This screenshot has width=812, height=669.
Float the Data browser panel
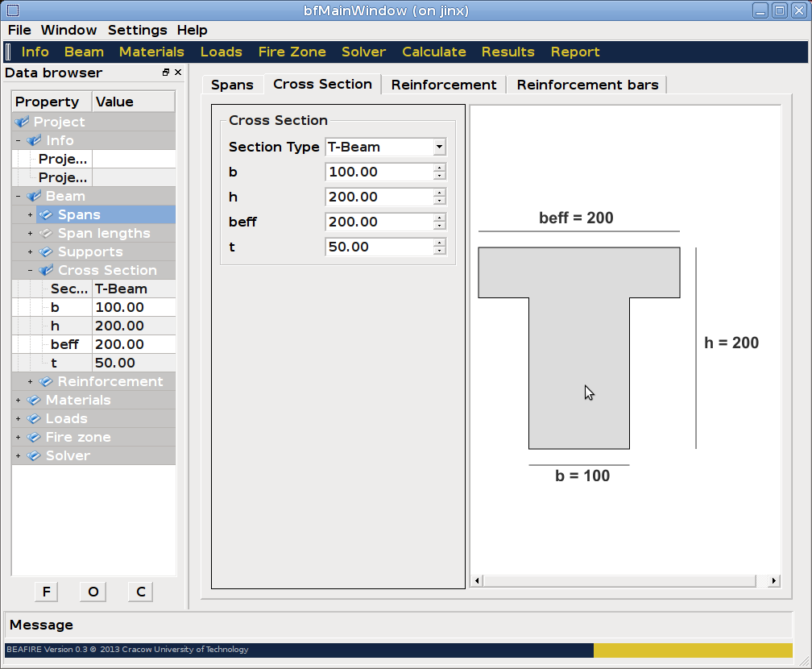pos(166,73)
